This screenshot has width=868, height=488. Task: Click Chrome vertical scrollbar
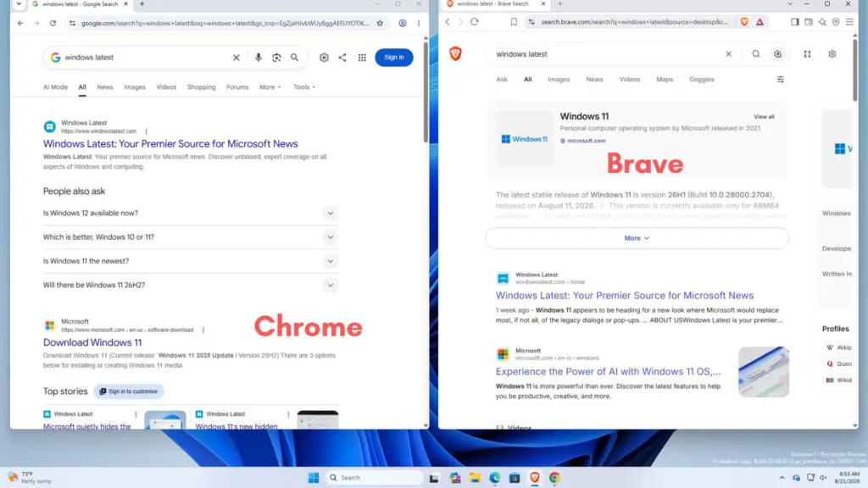click(426, 91)
